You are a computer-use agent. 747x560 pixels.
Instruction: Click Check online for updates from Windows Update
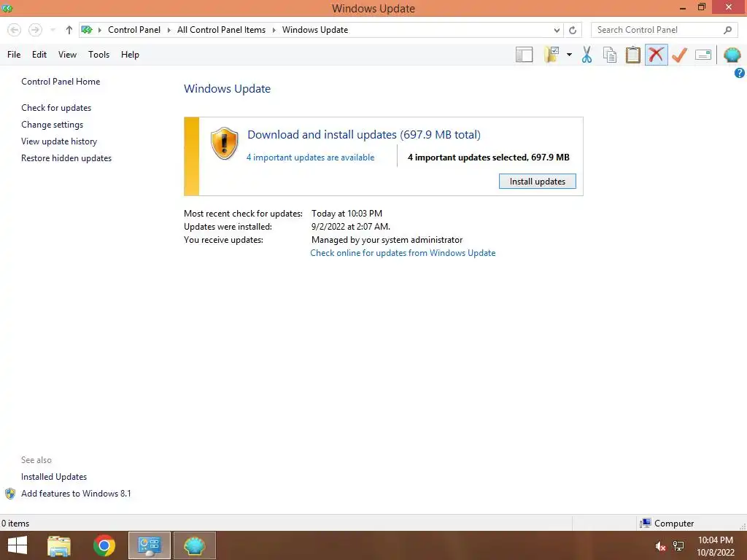coord(403,253)
